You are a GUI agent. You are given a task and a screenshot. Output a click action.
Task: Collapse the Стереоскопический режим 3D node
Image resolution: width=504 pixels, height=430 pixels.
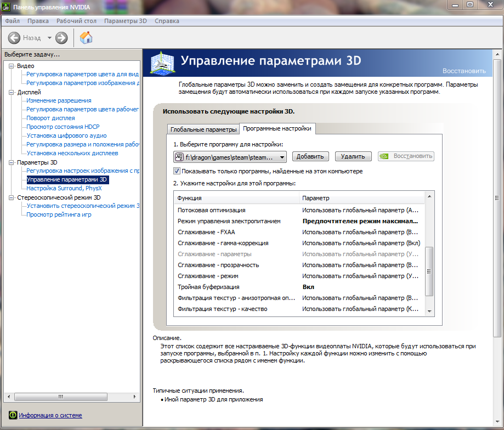[12, 197]
